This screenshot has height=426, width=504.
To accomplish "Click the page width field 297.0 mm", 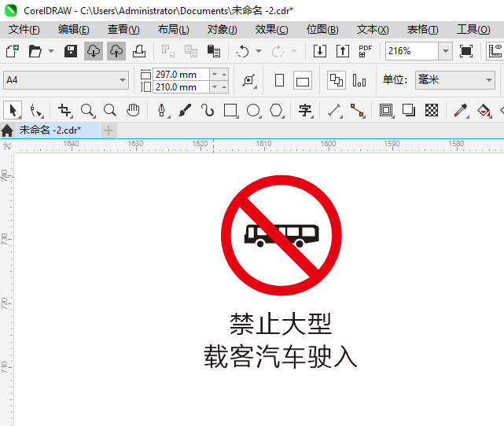I will click(x=181, y=74).
